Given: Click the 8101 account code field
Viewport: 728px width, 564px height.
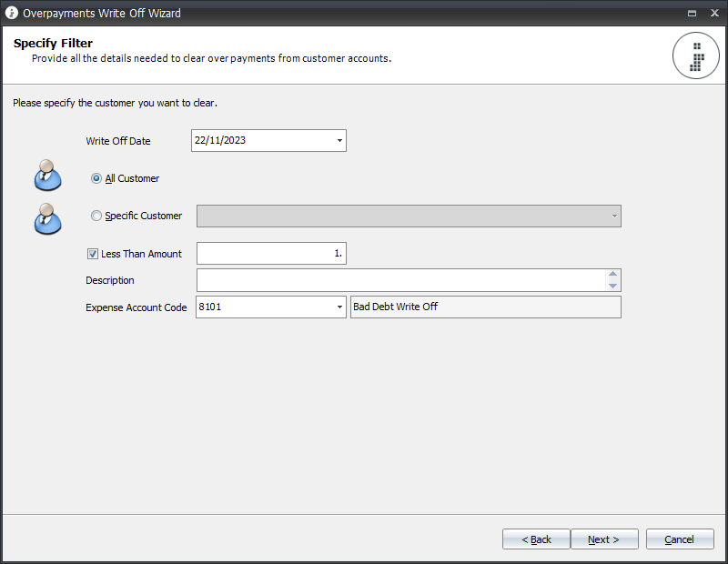Looking at the screenshot, I should [x=265, y=307].
